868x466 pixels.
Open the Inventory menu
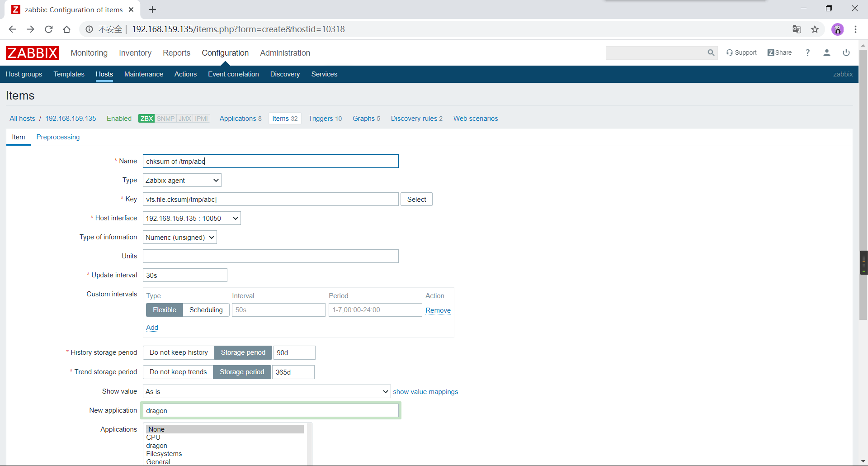135,53
